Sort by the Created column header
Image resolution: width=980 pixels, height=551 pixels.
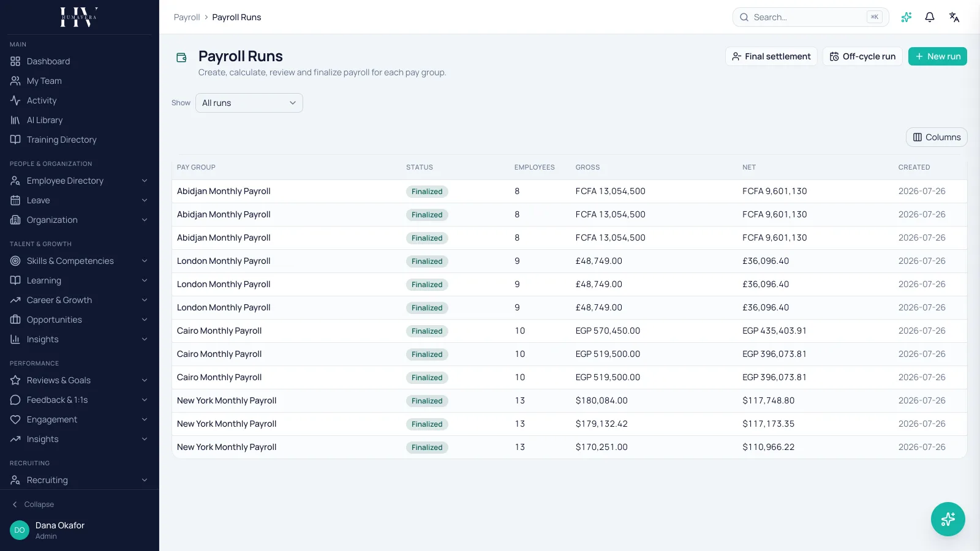click(x=914, y=167)
